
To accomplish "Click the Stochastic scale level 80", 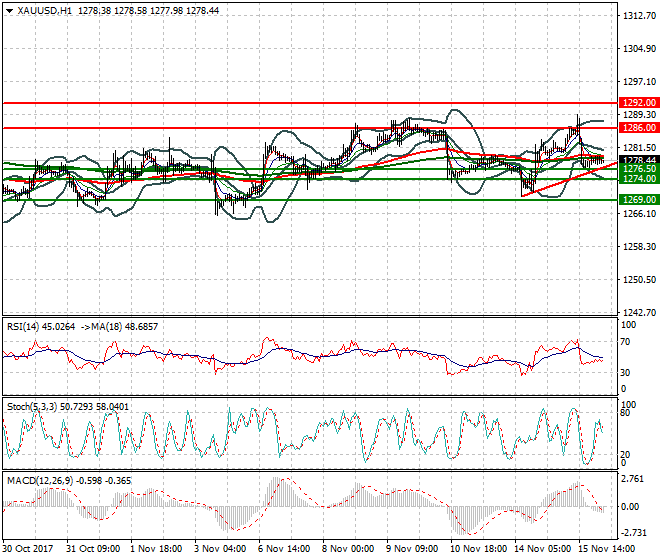I will (625, 413).
